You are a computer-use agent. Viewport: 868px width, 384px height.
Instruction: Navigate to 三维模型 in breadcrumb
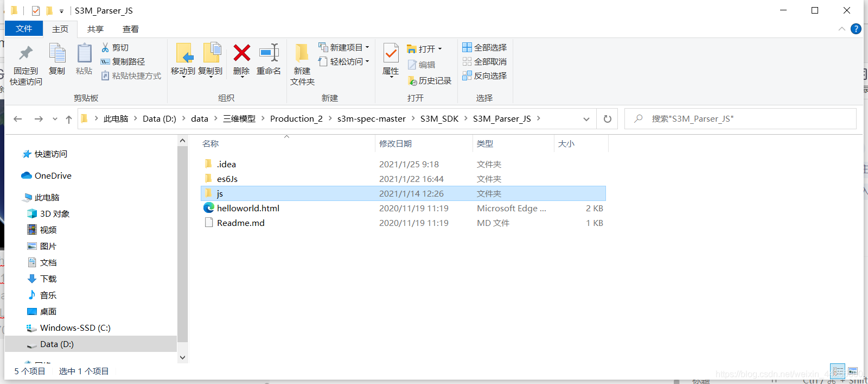pyautogui.click(x=239, y=119)
